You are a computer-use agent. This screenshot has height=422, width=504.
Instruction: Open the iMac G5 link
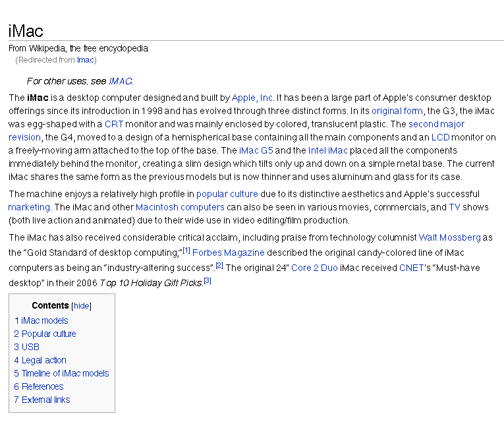click(x=256, y=150)
